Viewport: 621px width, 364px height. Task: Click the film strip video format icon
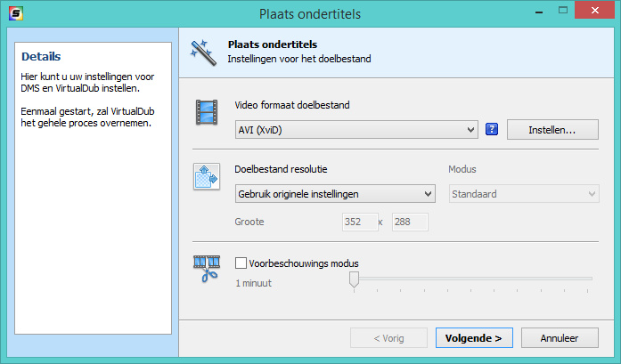point(207,113)
